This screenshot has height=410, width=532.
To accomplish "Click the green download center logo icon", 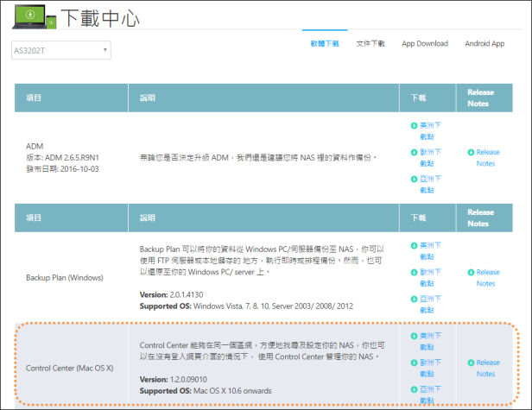I will [x=32, y=16].
